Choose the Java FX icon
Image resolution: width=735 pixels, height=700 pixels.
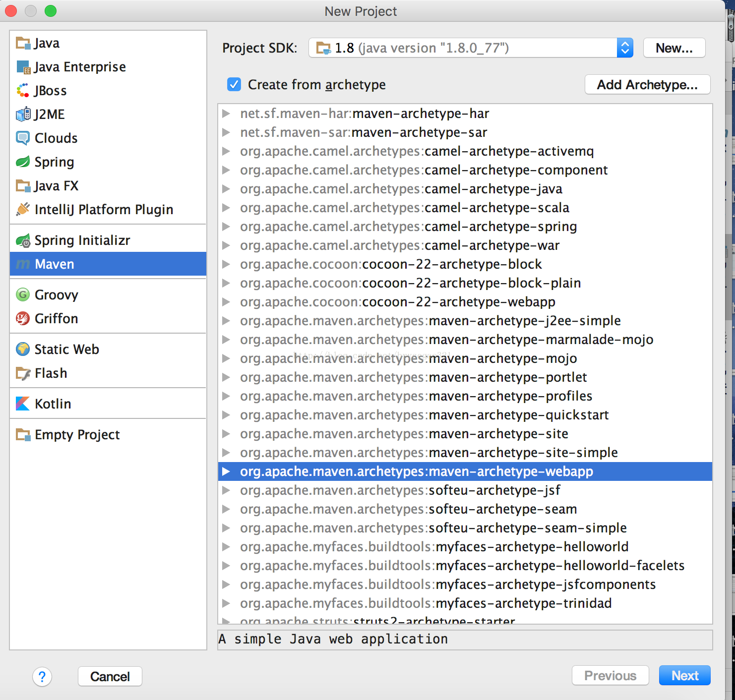click(x=23, y=186)
